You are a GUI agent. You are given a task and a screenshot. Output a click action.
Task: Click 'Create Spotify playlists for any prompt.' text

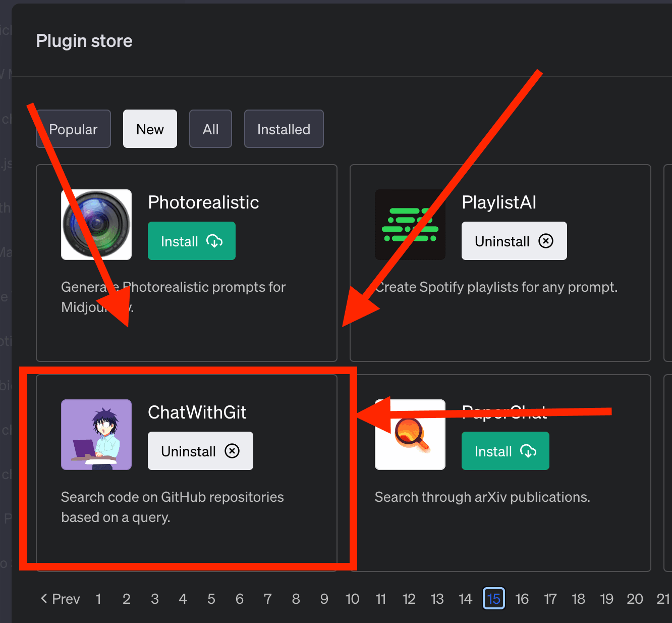tap(496, 287)
